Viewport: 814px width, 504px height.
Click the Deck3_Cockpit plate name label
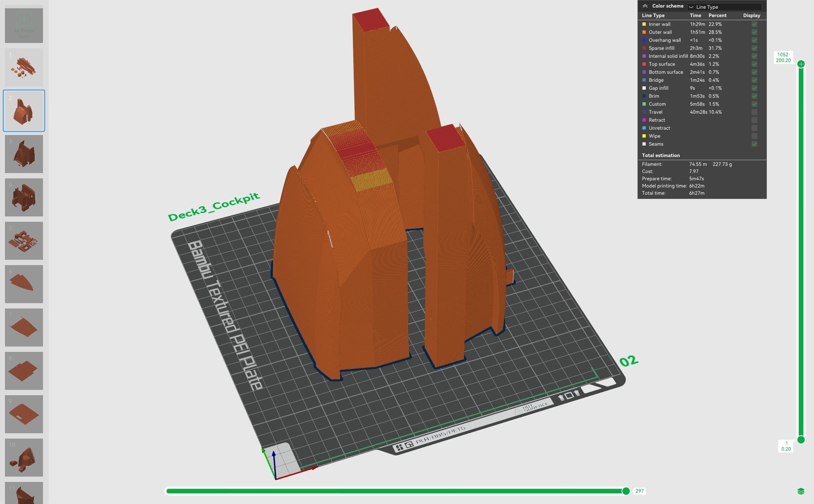click(x=214, y=207)
